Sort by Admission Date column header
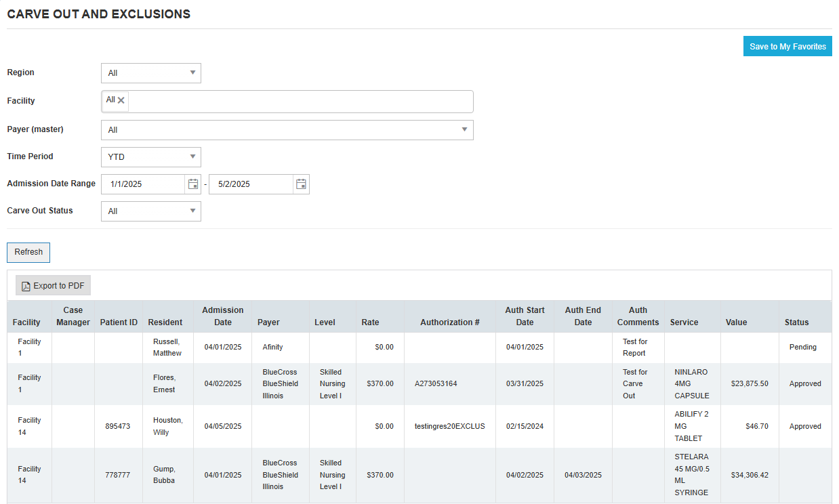Viewport: 839px width, 504px height. pos(223,316)
